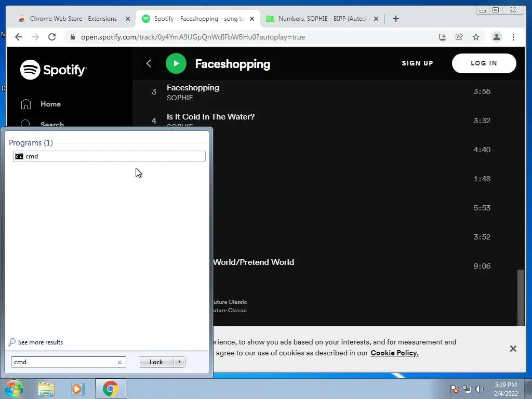
Task: Open the volume speaker tray icon
Action: (x=480, y=390)
